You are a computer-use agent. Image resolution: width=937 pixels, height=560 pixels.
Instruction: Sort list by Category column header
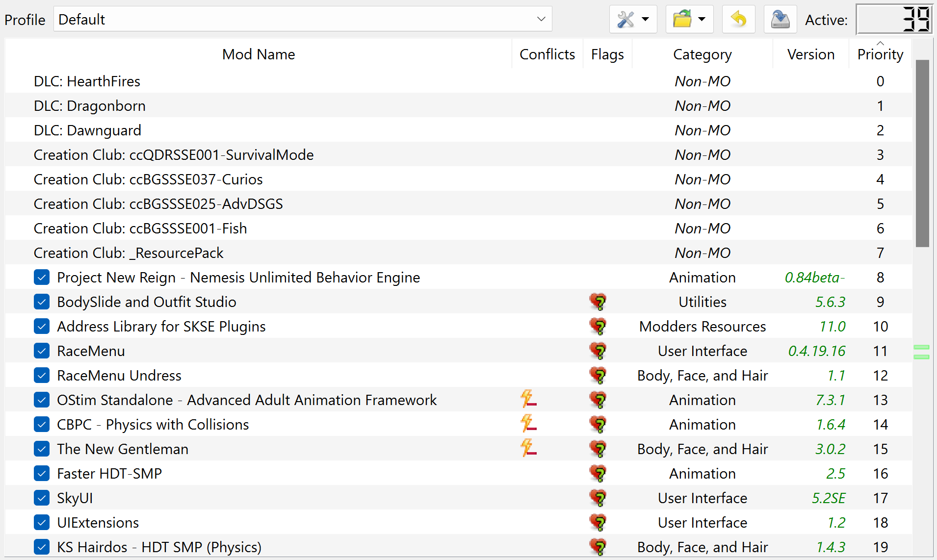[x=702, y=54]
